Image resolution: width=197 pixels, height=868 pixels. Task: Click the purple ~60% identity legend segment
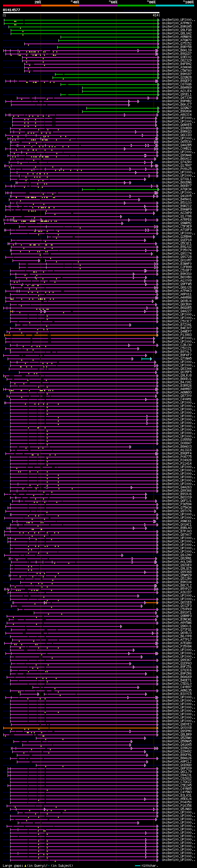98,6
